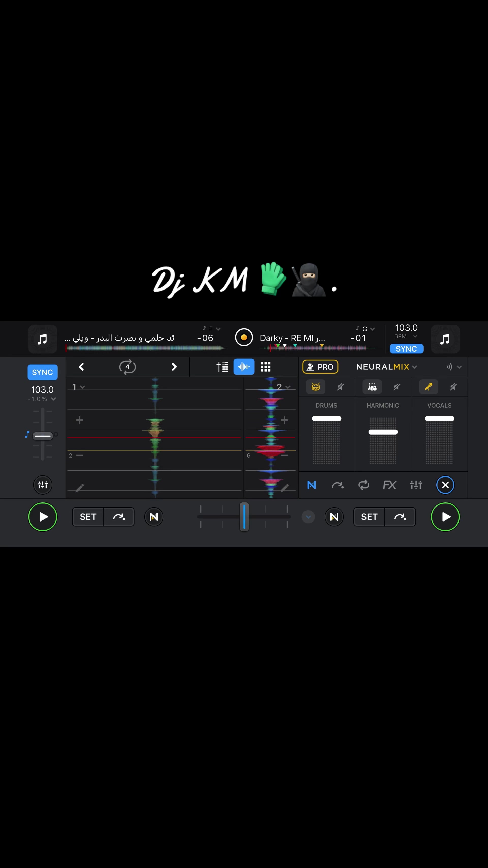Move loop backward with left arrow
This screenshot has width=488, height=868.
click(81, 367)
